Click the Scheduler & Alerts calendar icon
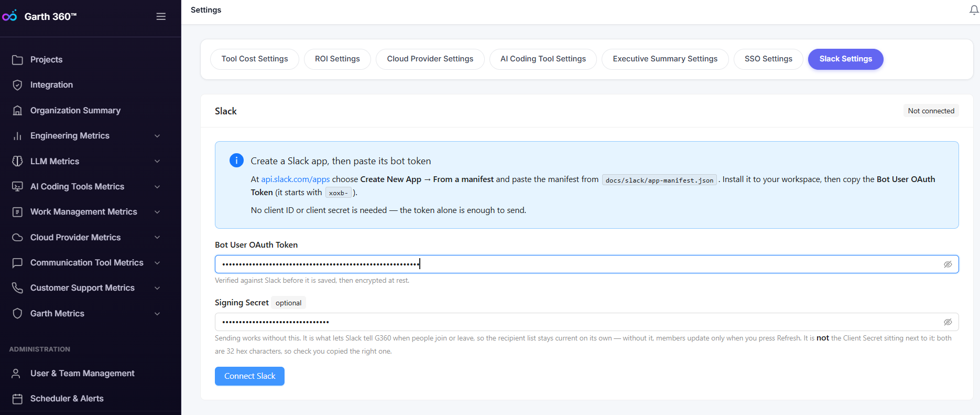 (17, 399)
